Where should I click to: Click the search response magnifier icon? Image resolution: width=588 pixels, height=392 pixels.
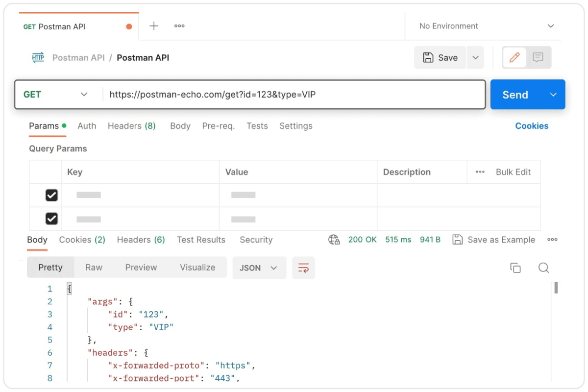543,268
